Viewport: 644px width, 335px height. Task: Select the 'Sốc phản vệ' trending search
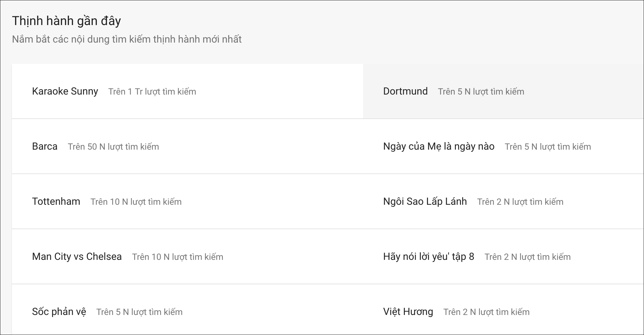tap(59, 312)
